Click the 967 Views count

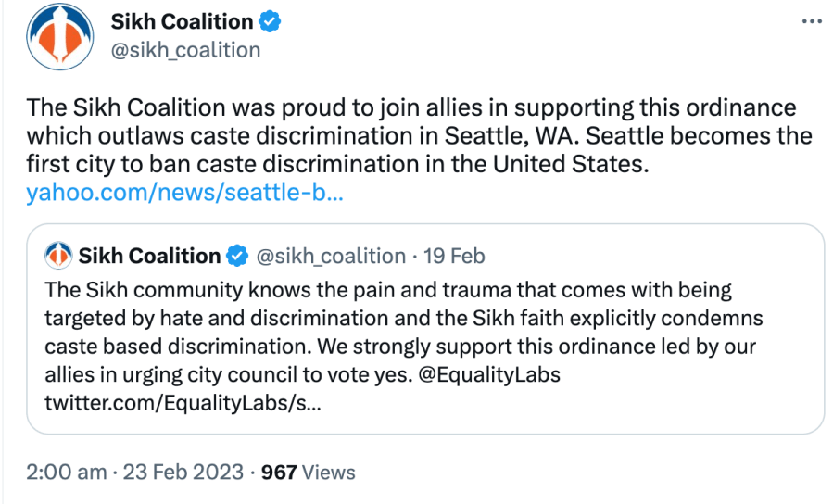coord(309,472)
